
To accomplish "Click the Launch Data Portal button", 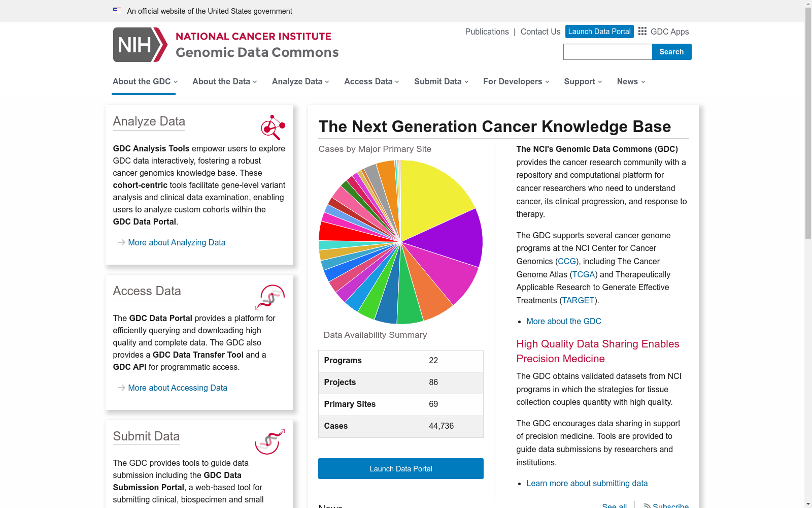I will coord(599,31).
